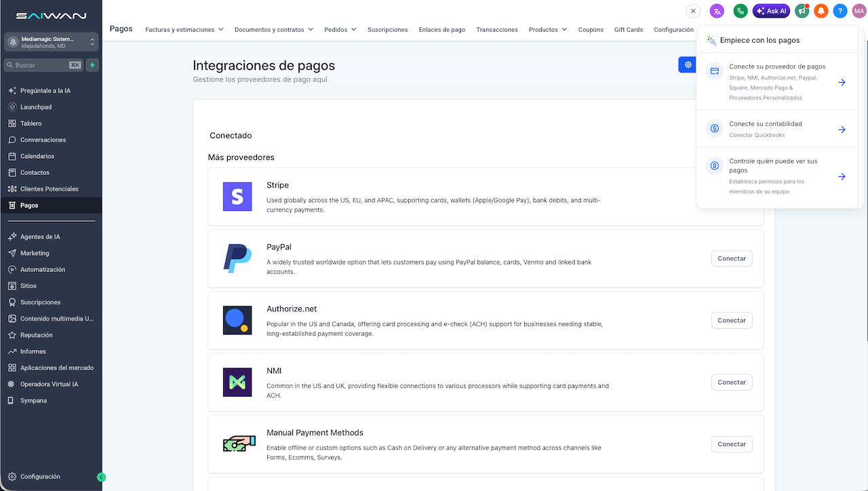Open Controle quién puede ver sus pagos
Viewport: 868px width, 491px height.
777,176
